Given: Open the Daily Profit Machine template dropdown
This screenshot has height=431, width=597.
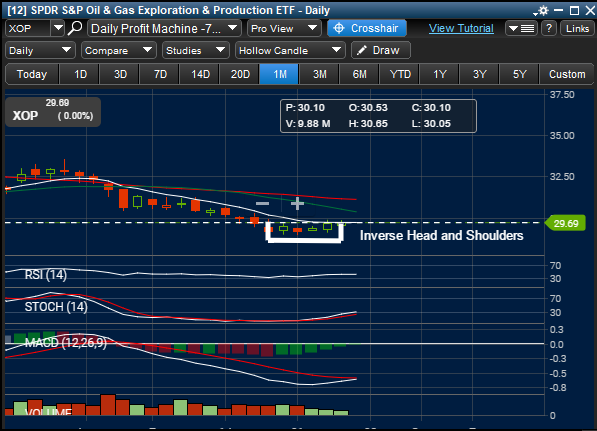Looking at the screenshot, I should [164, 29].
